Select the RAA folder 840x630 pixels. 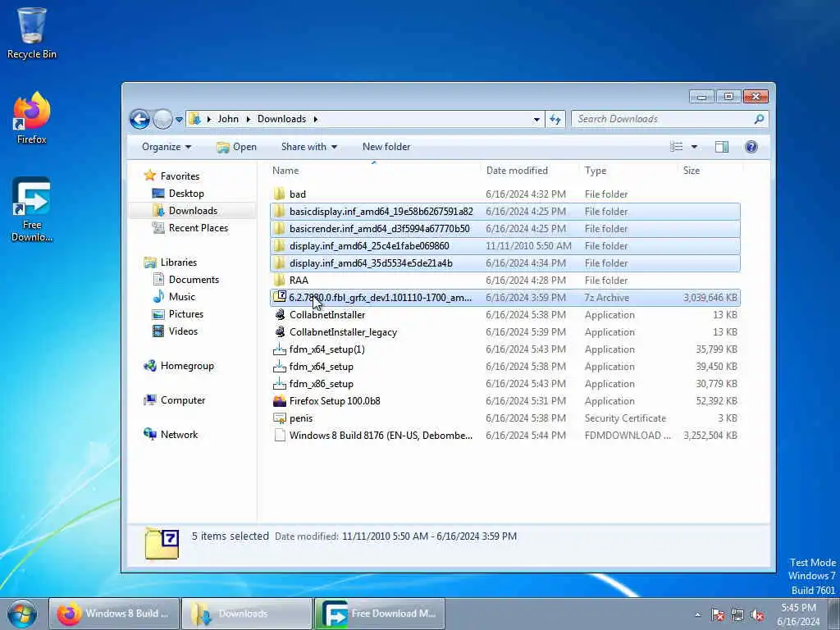point(505,281)
